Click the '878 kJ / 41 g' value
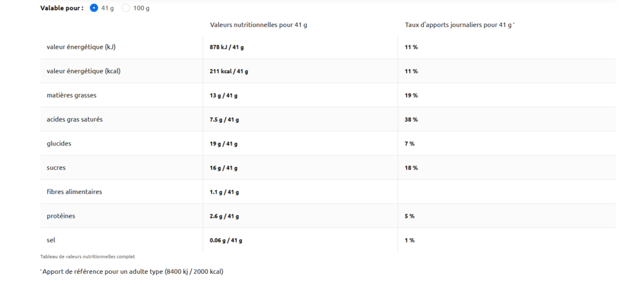 (226, 47)
